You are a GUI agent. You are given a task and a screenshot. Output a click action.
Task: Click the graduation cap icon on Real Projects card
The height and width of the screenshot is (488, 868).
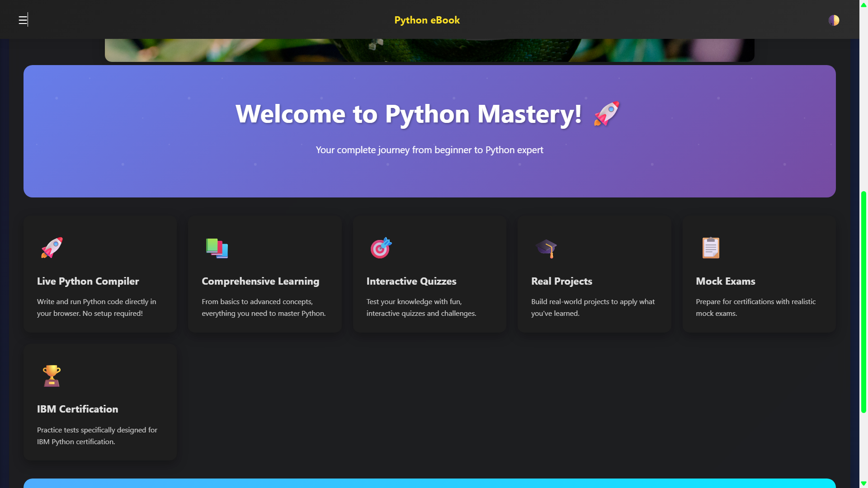point(546,248)
